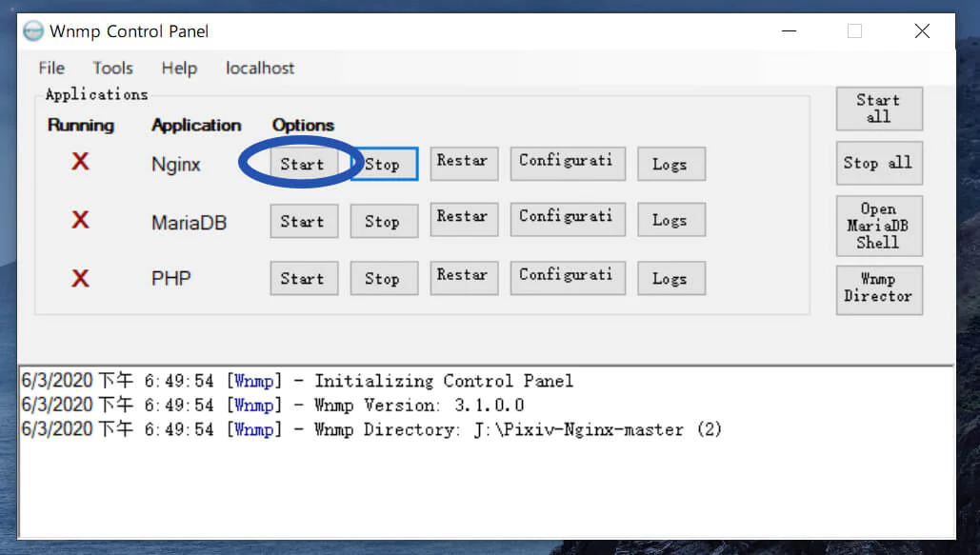The height and width of the screenshot is (555, 980).
Task: Select the localhost menu item
Action: 260,69
